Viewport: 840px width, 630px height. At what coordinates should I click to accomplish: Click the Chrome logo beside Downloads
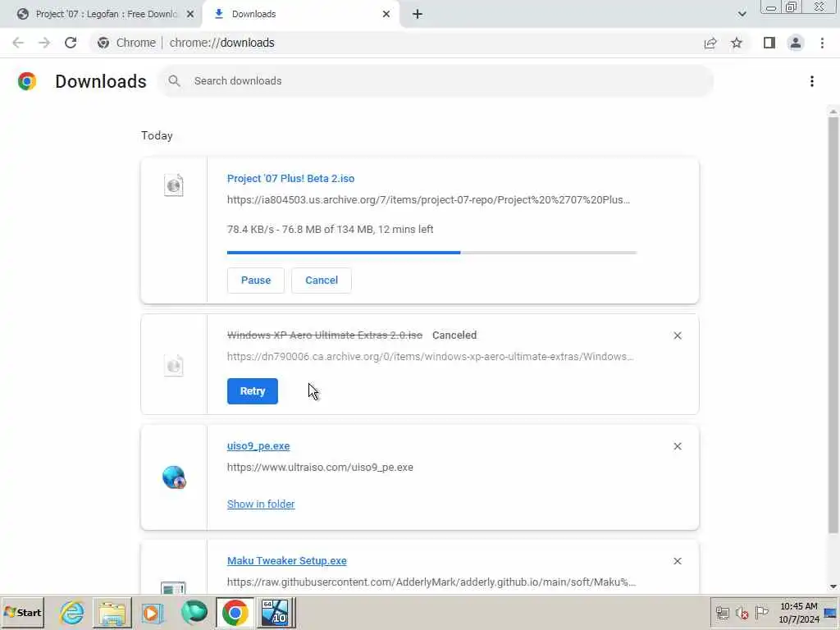click(27, 81)
